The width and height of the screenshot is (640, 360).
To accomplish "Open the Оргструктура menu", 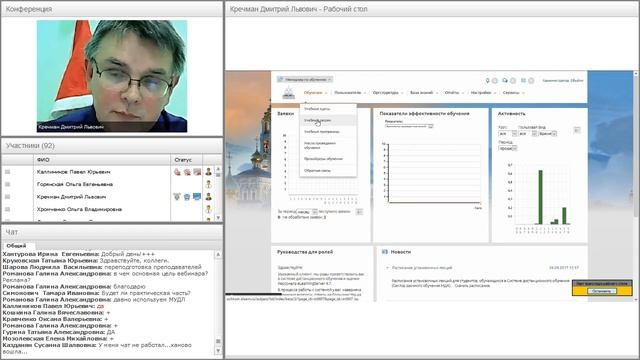I will coord(387,93).
